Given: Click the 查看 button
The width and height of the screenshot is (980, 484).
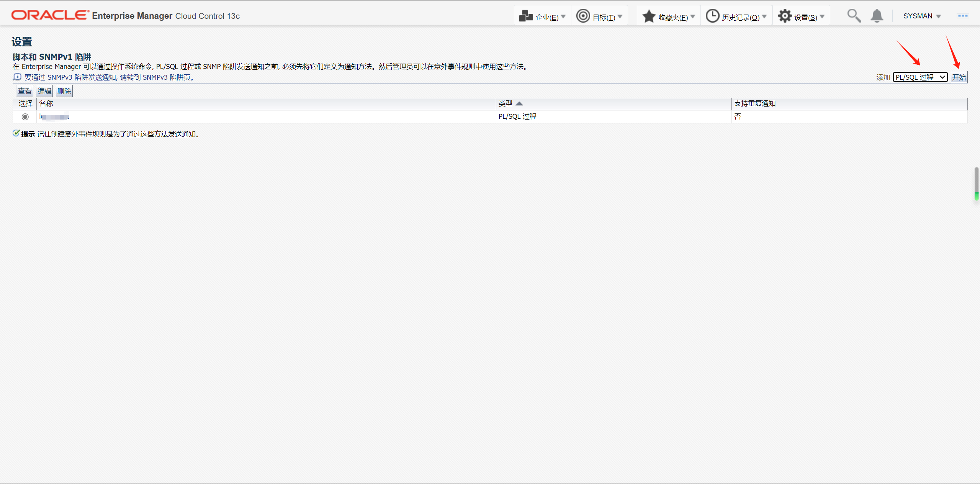Looking at the screenshot, I should tap(25, 91).
